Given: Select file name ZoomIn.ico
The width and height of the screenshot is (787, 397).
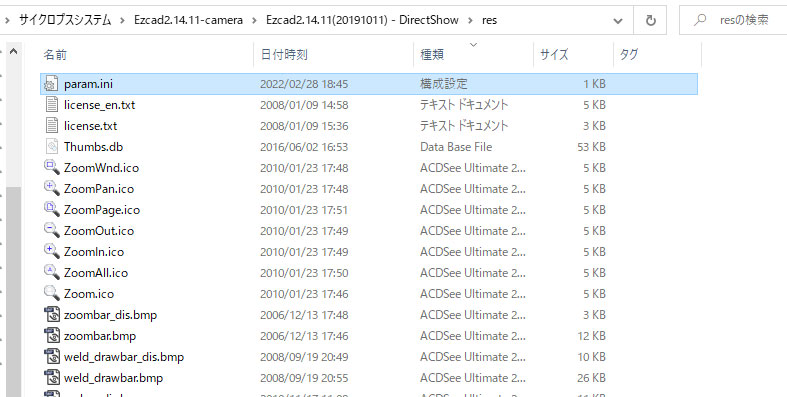Looking at the screenshot, I should [94, 252].
